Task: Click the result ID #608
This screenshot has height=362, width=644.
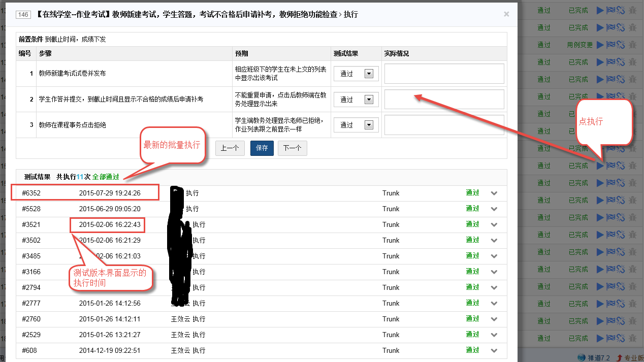Action: click(x=29, y=350)
